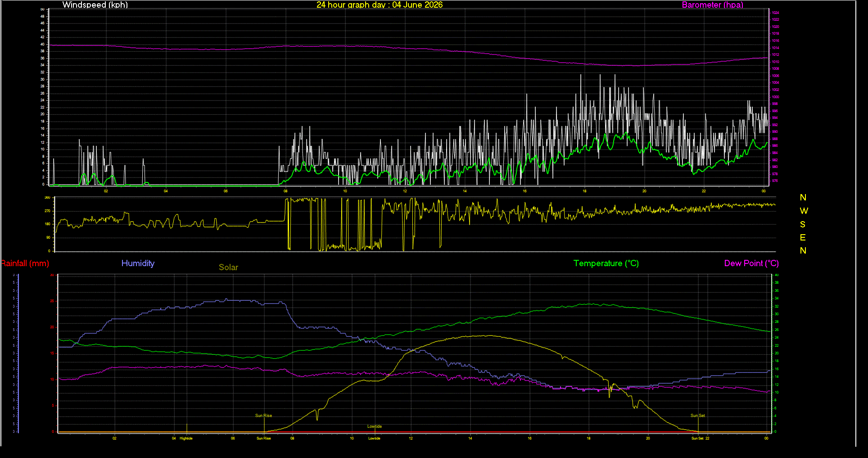Click hour "06" on the windspeed graph axis
This screenshot has height=458, width=868.
point(226,191)
